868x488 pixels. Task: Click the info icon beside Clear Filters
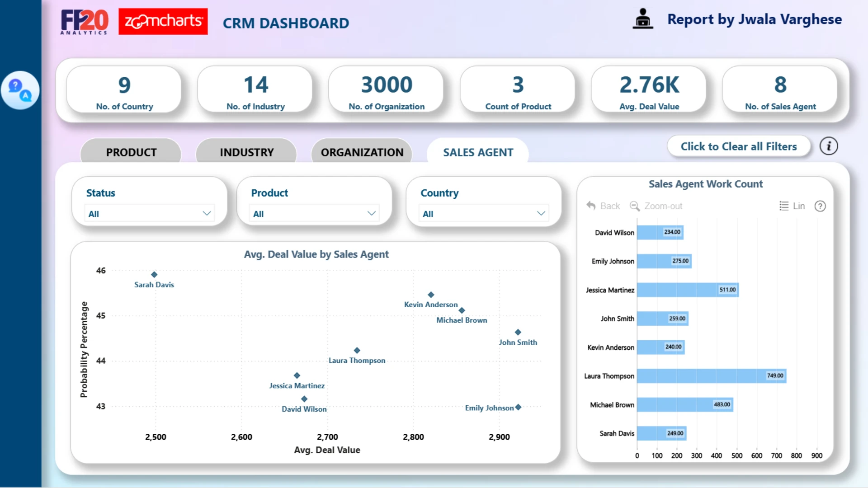(829, 146)
